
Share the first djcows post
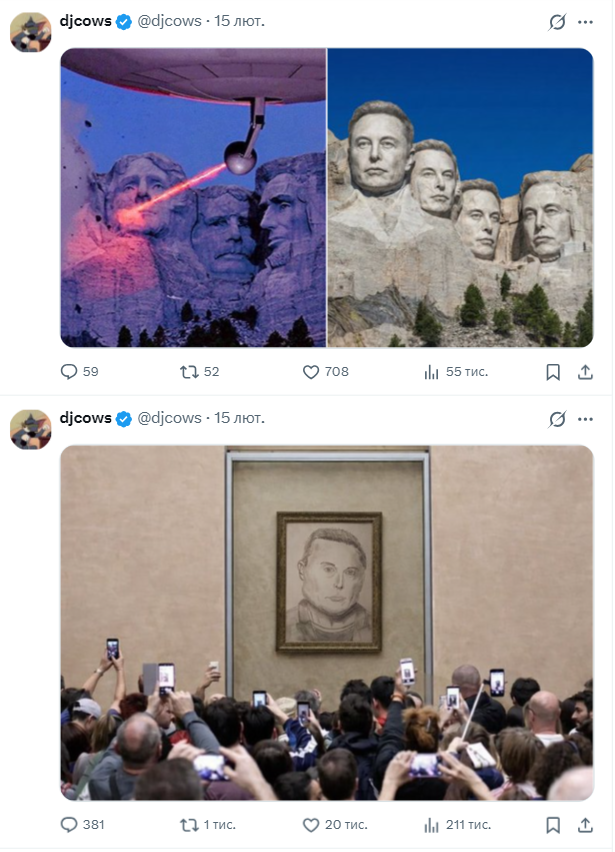[x=586, y=372]
